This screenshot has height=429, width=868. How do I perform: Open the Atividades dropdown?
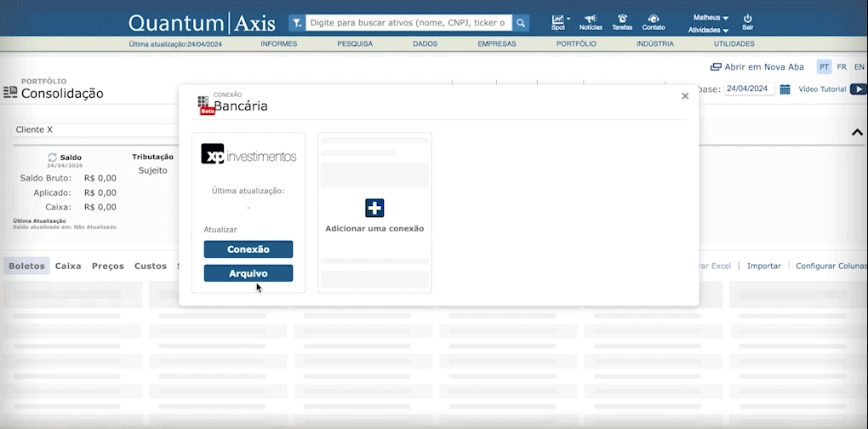point(708,30)
